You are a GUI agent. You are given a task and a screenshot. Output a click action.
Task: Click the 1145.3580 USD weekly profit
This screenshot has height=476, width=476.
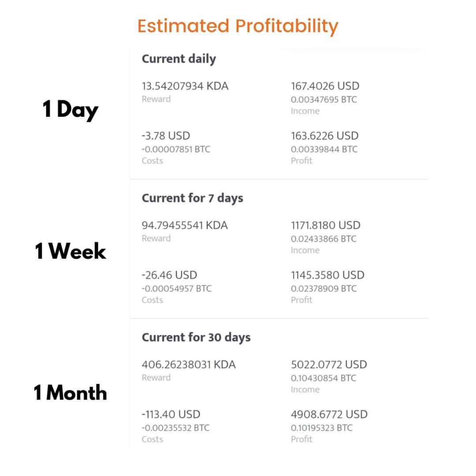coord(327,275)
